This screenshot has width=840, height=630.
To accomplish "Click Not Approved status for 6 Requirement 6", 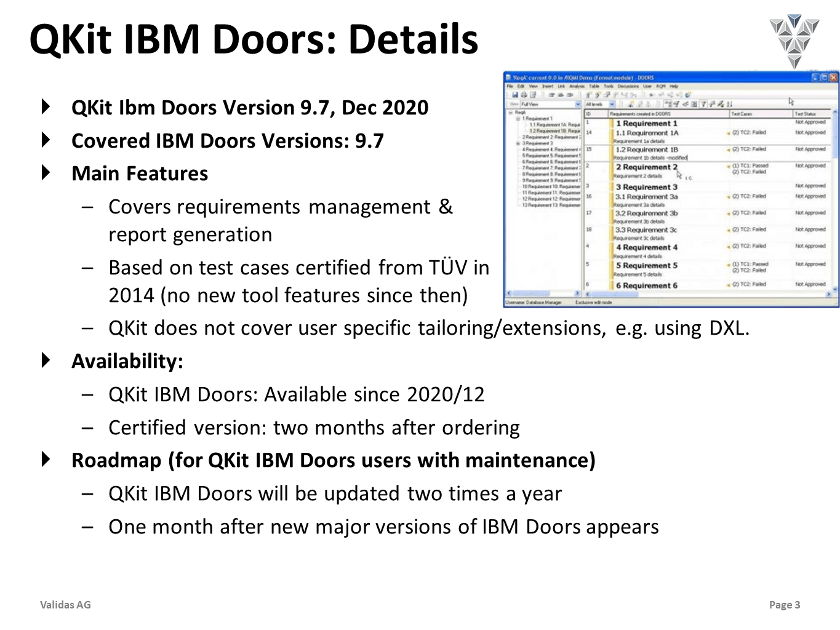I will coord(810,284).
